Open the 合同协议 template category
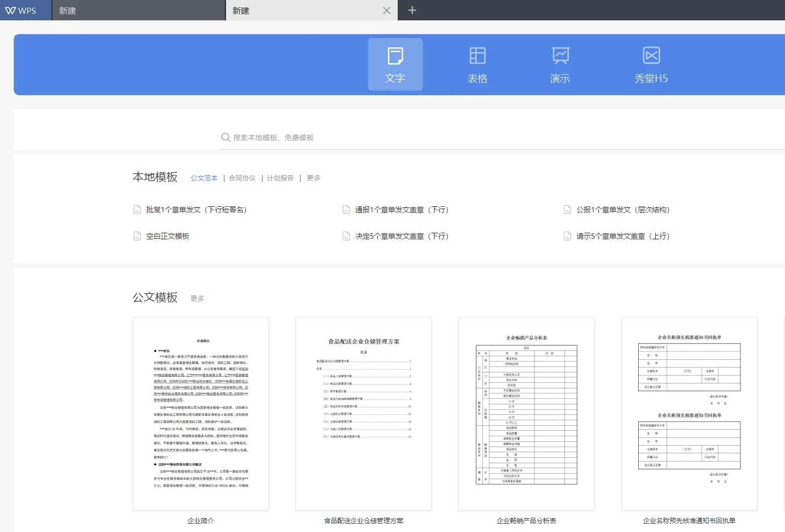The width and height of the screenshot is (785, 532). pyautogui.click(x=242, y=178)
